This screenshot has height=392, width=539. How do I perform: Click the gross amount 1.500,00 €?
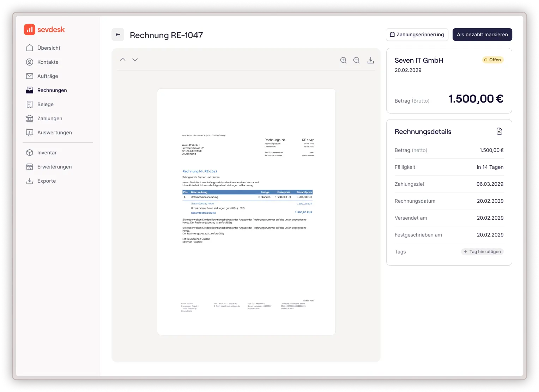tap(476, 99)
